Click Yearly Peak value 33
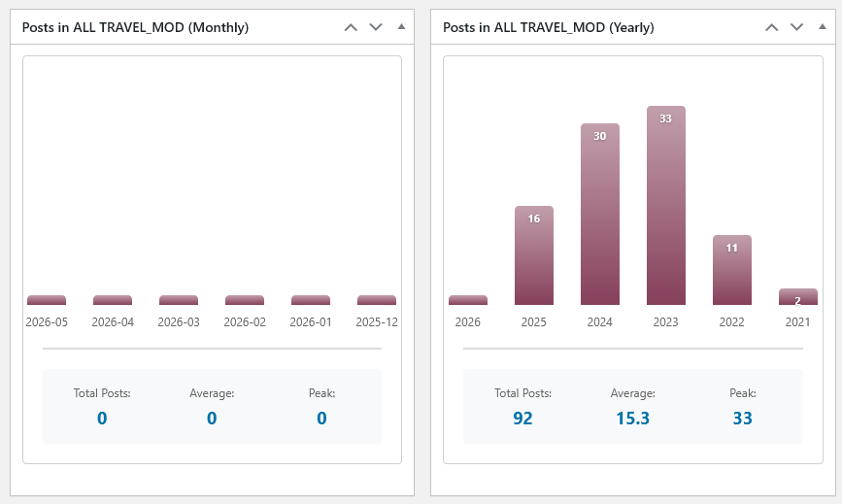The image size is (842, 504). (743, 419)
